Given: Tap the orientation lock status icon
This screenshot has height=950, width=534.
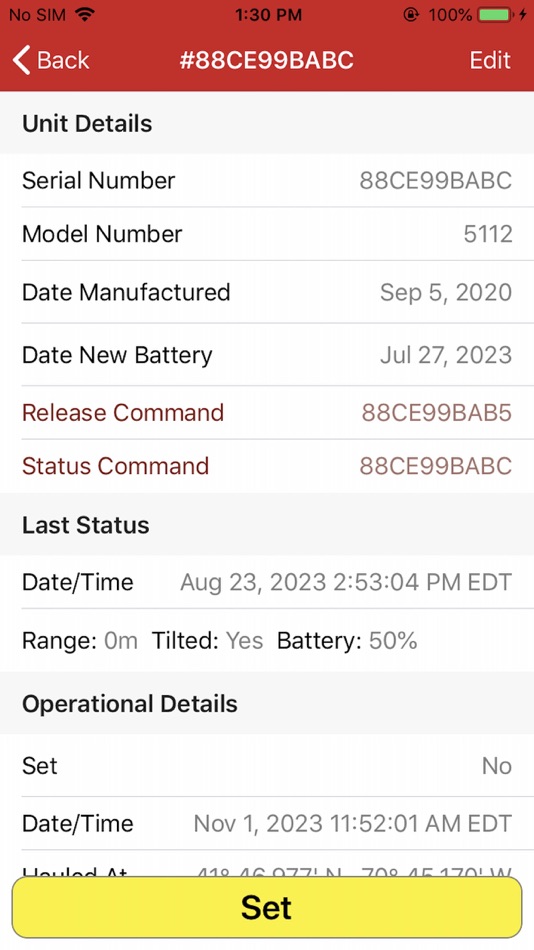Looking at the screenshot, I should pyautogui.click(x=411, y=15).
